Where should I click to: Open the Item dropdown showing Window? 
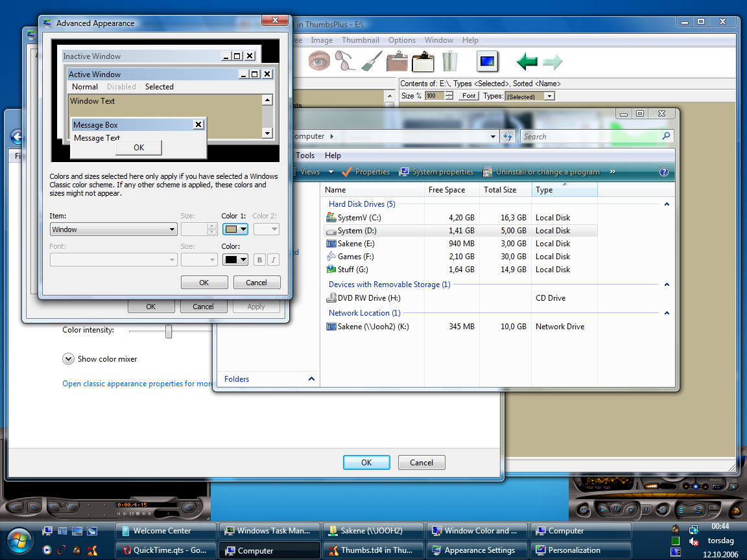pos(113,229)
